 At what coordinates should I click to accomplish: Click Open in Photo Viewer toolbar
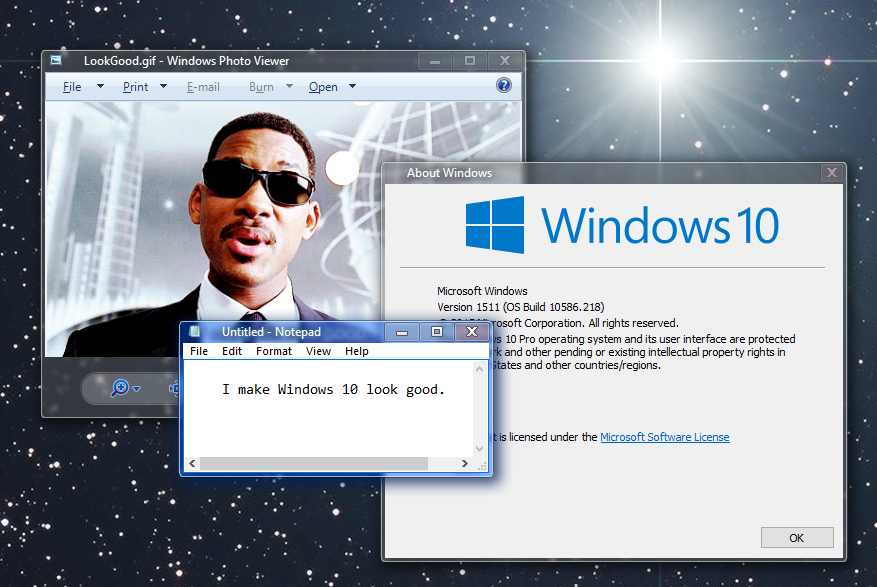click(x=323, y=87)
